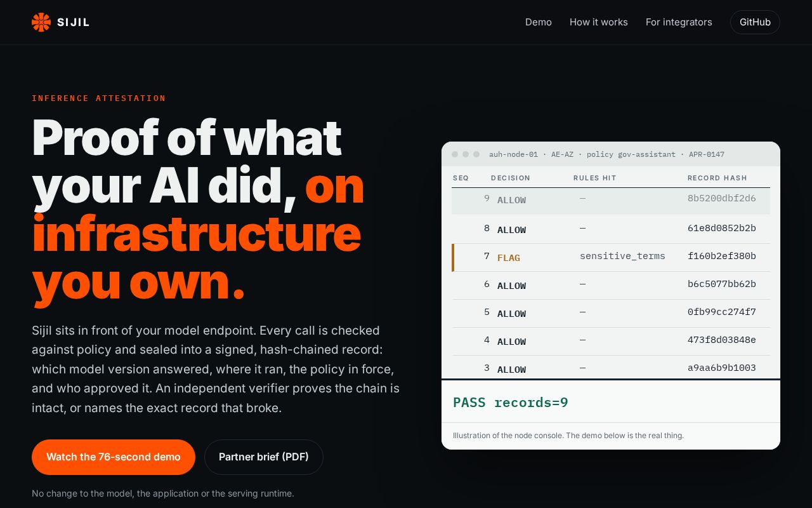Open the Demo nav link
Viewport: 812px width, 508px height.
point(539,22)
